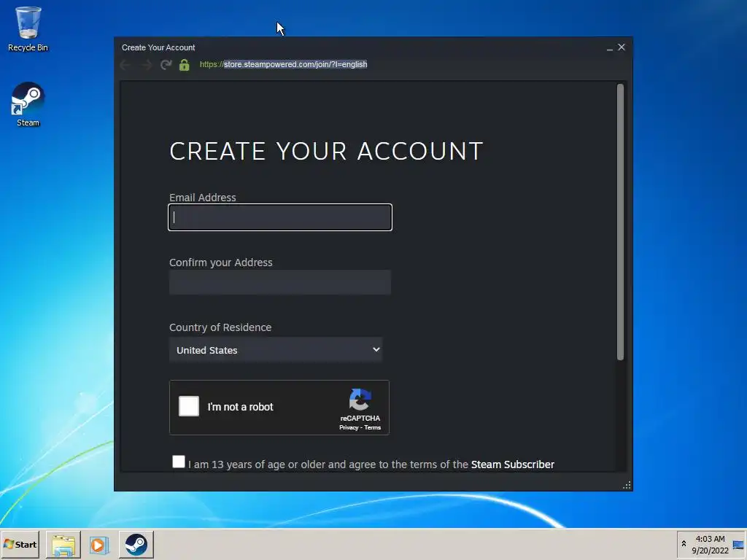The height and width of the screenshot is (560, 747).
Task: Click the window resize grip corner
Action: point(627,485)
